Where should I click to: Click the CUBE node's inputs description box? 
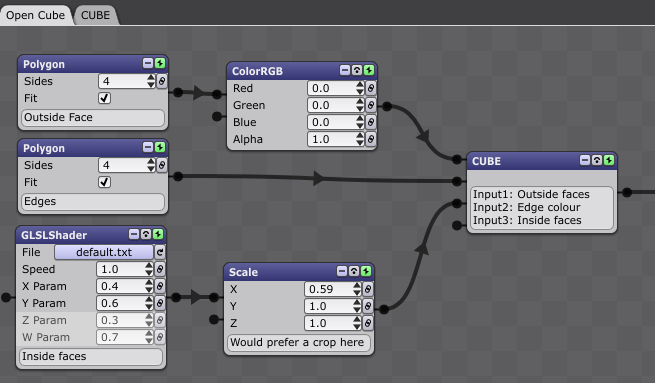[542, 208]
